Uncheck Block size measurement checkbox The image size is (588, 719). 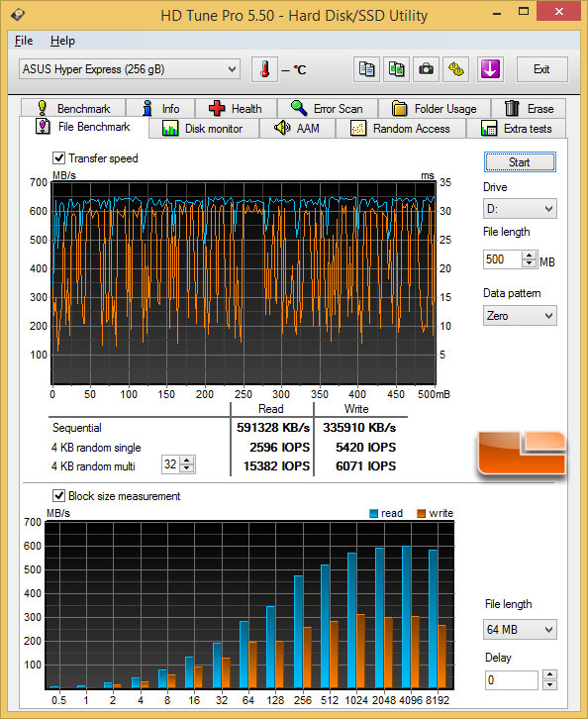pos(58,496)
